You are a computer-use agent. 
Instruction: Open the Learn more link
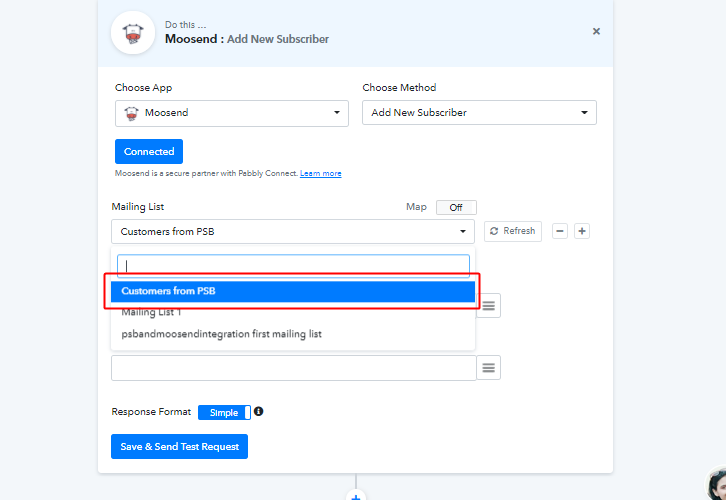(320, 173)
